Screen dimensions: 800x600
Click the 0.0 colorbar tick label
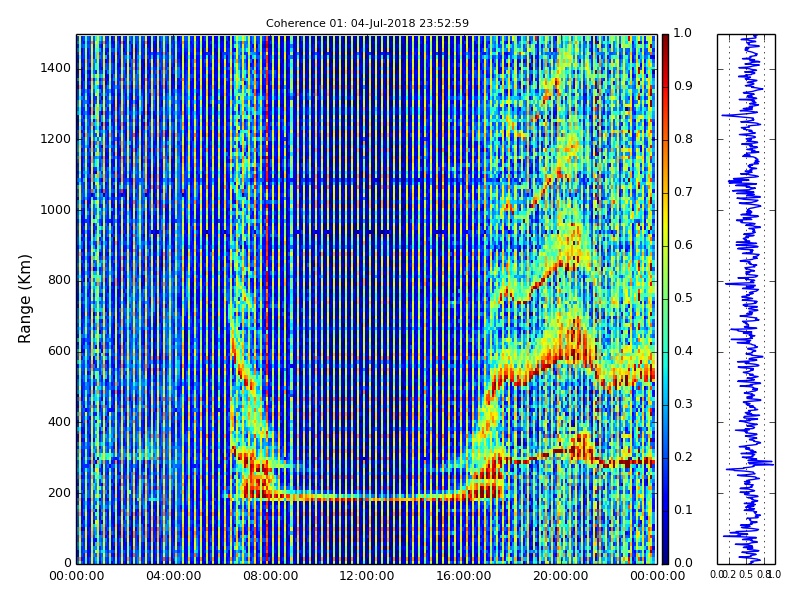683,563
